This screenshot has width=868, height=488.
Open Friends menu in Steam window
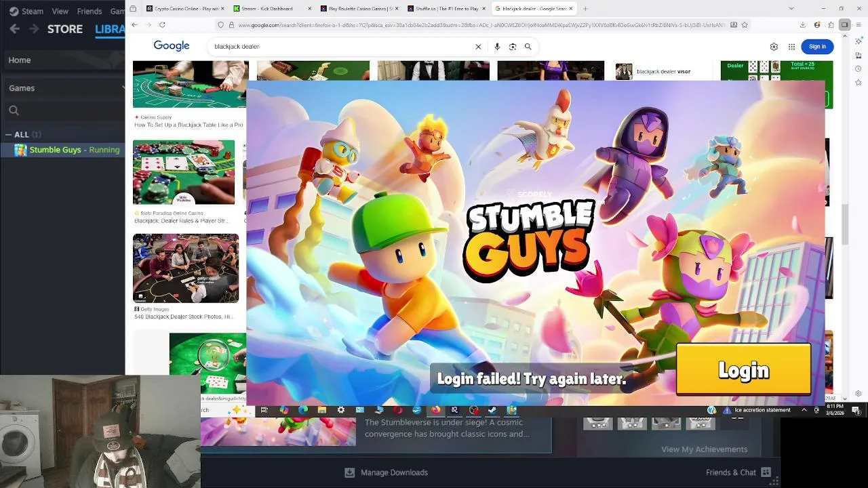90,11
